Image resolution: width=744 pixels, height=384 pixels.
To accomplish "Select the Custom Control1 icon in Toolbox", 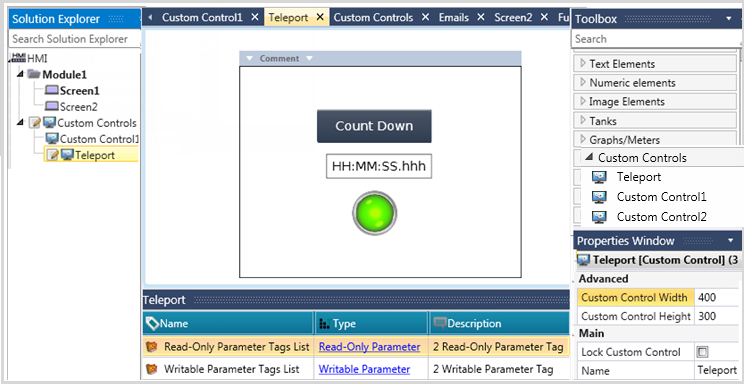I will pyautogui.click(x=599, y=197).
